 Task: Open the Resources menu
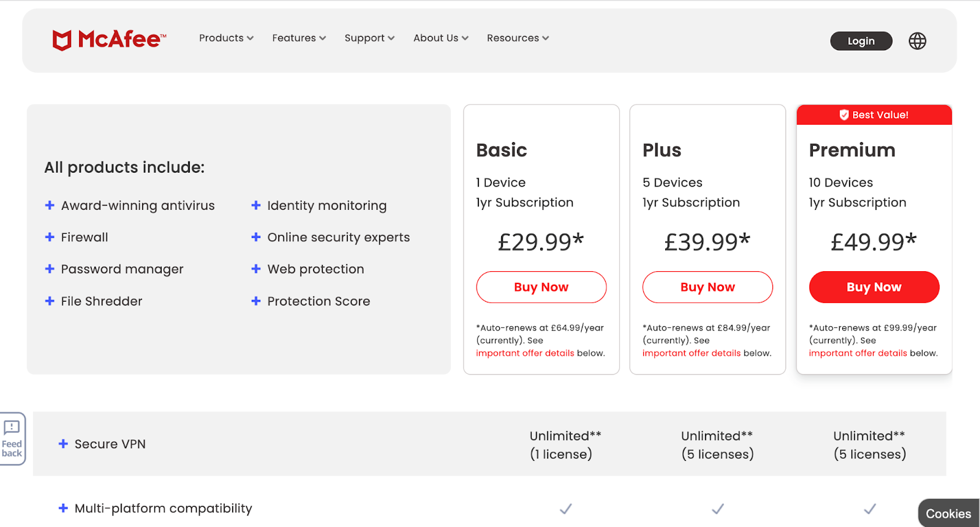[x=518, y=38]
